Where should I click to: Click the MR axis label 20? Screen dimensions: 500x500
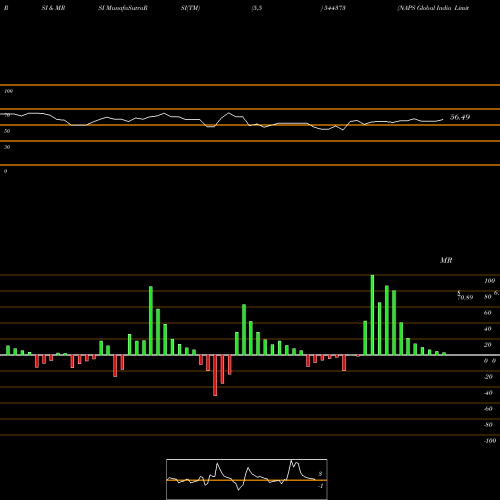488,345
